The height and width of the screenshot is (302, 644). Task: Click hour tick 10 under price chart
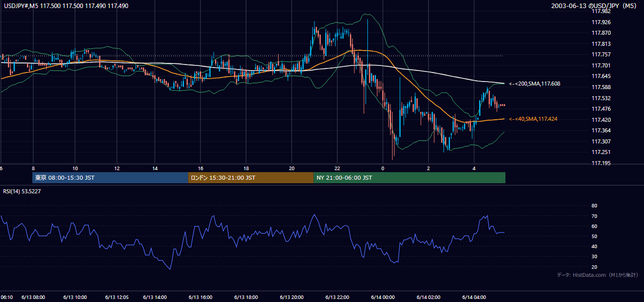(x=75, y=168)
